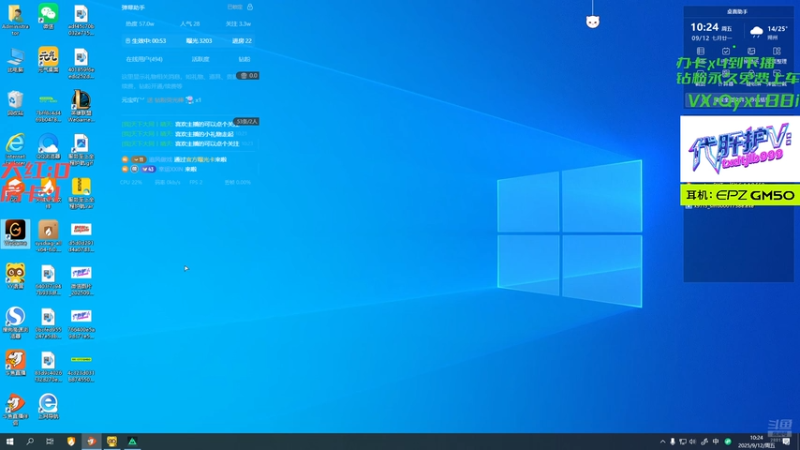The height and width of the screenshot is (450, 800).
Task: Open the bottom blue e browser shortcut
Action: coord(48,406)
